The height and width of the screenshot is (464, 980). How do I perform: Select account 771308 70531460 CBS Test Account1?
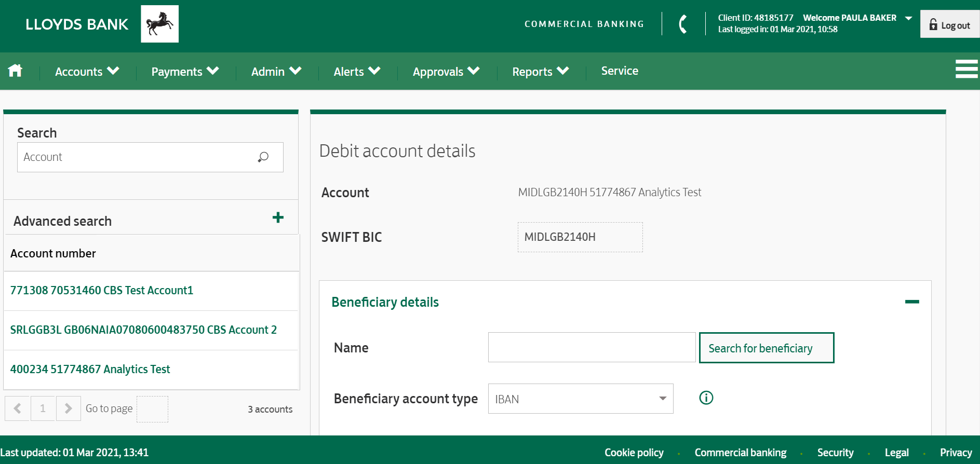102,290
